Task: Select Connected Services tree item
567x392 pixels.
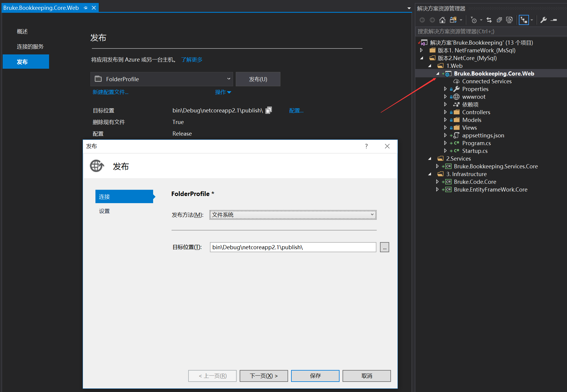Action: tap(487, 81)
